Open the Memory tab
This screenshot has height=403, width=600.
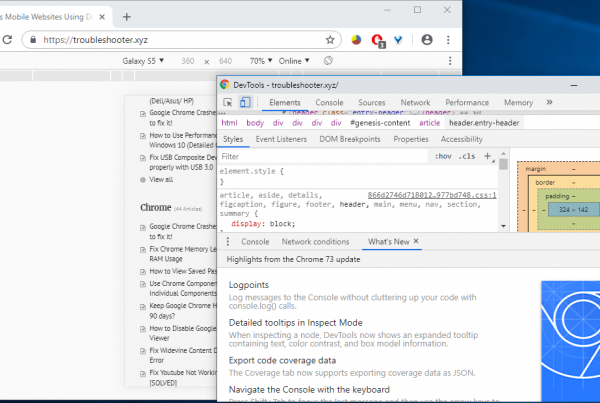518,103
